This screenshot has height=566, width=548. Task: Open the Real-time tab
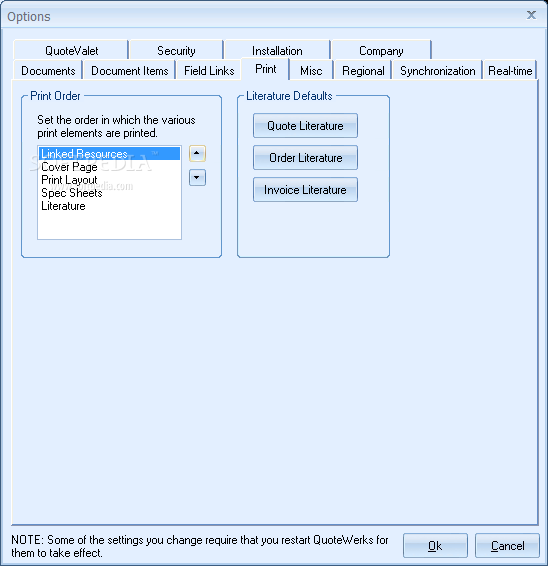click(x=510, y=70)
